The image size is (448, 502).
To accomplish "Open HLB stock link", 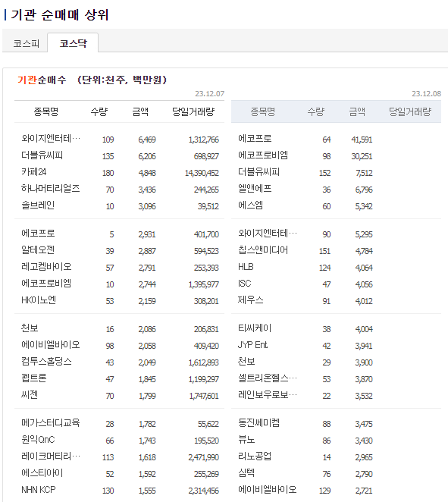I will [x=246, y=267].
